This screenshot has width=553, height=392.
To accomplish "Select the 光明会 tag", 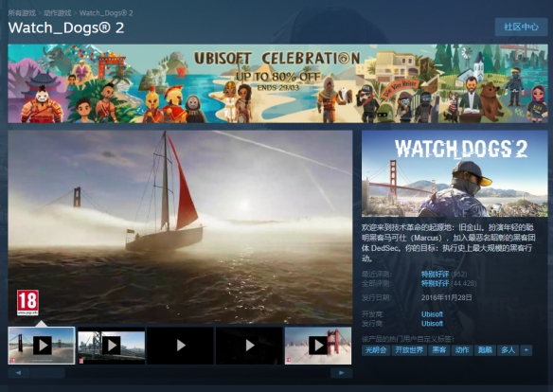I will click(376, 350).
